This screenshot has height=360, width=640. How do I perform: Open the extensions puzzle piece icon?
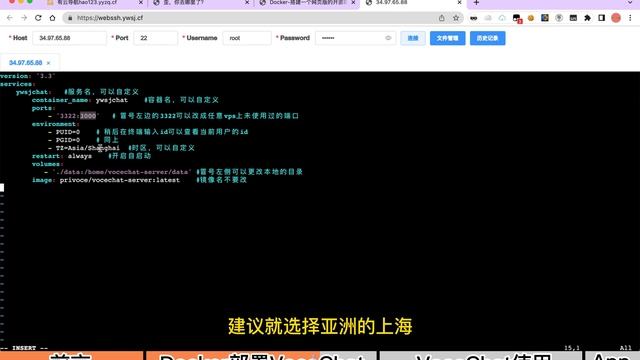pyautogui.click(x=587, y=18)
